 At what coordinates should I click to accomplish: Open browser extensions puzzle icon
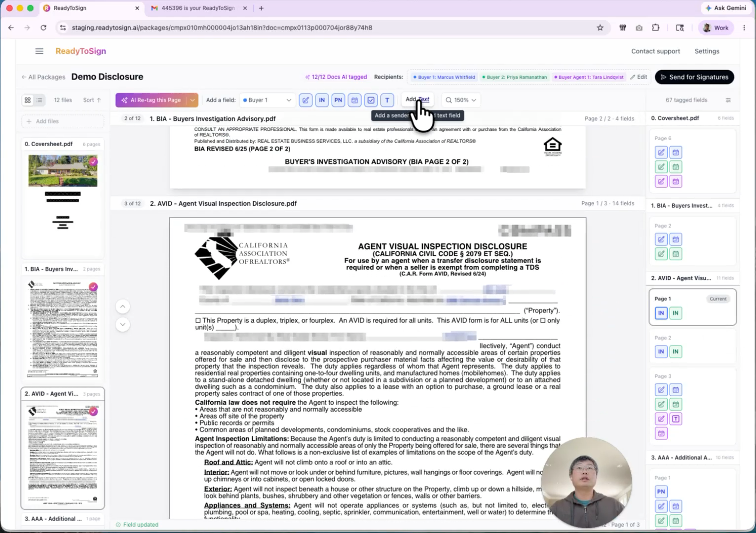[655, 28]
